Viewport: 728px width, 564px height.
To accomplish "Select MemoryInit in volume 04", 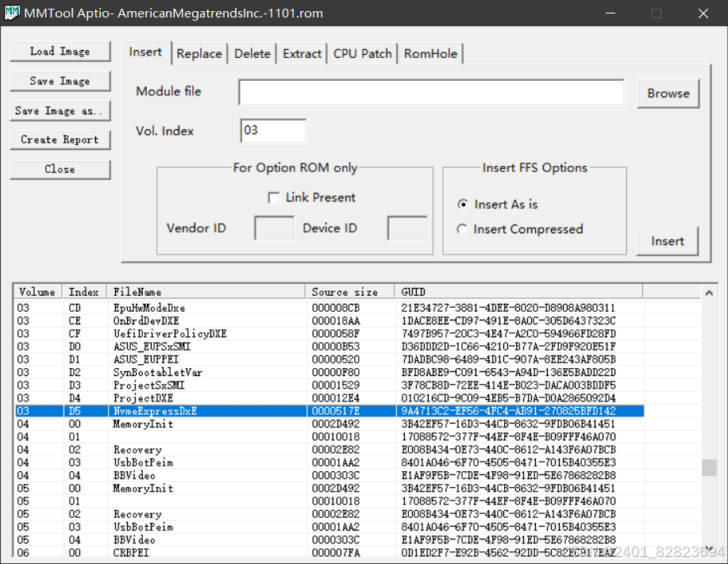I will tap(329, 424).
